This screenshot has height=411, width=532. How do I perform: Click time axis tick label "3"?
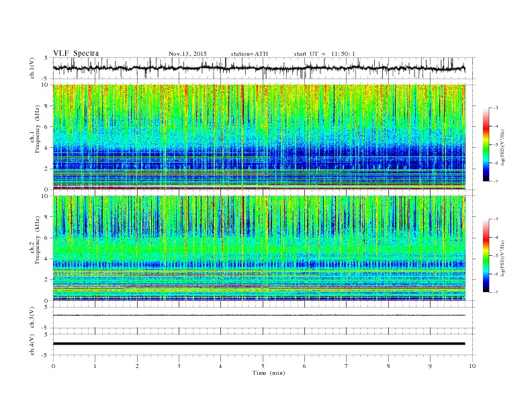click(179, 366)
